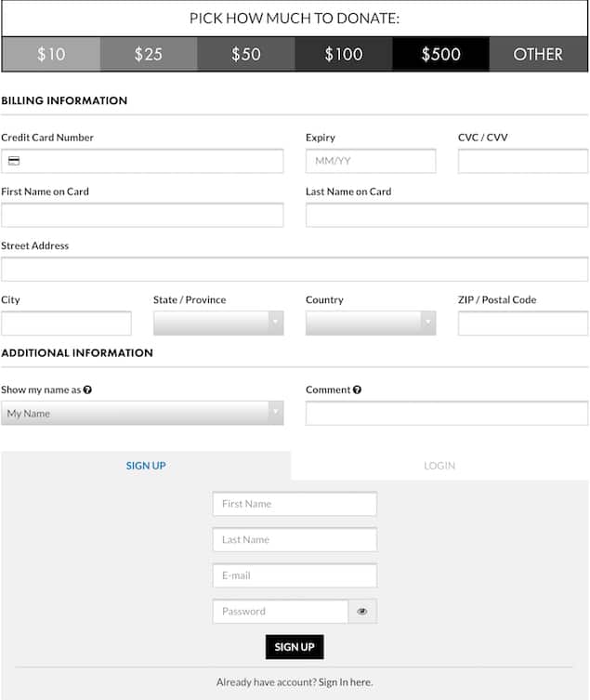Select the OTHER donation amount option

pos(538,54)
